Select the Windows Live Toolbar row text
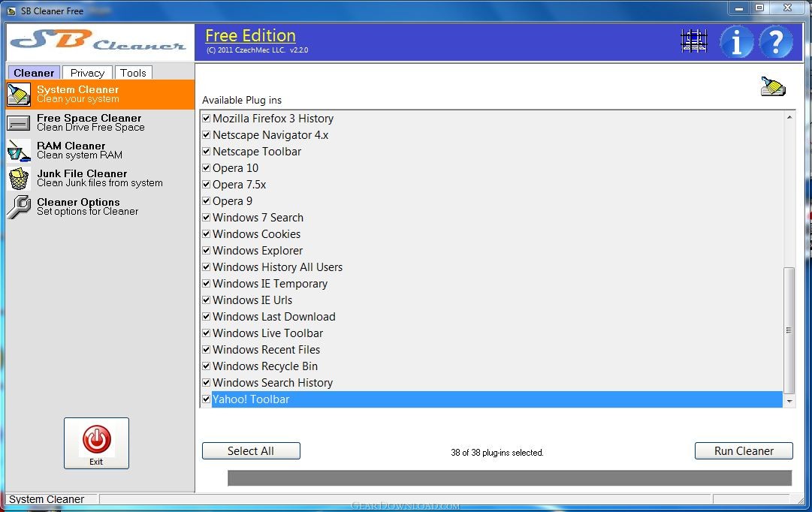812x512 pixels. click(267, 333)
